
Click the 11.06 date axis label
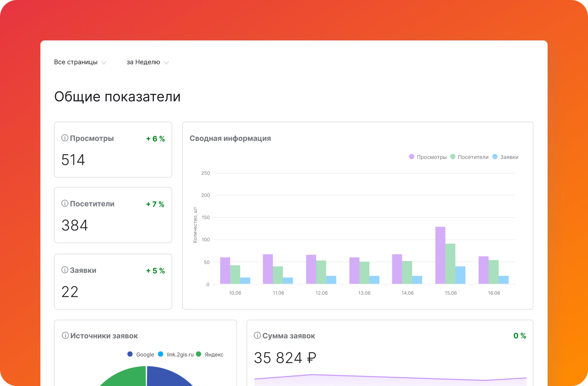pos(278,293)
